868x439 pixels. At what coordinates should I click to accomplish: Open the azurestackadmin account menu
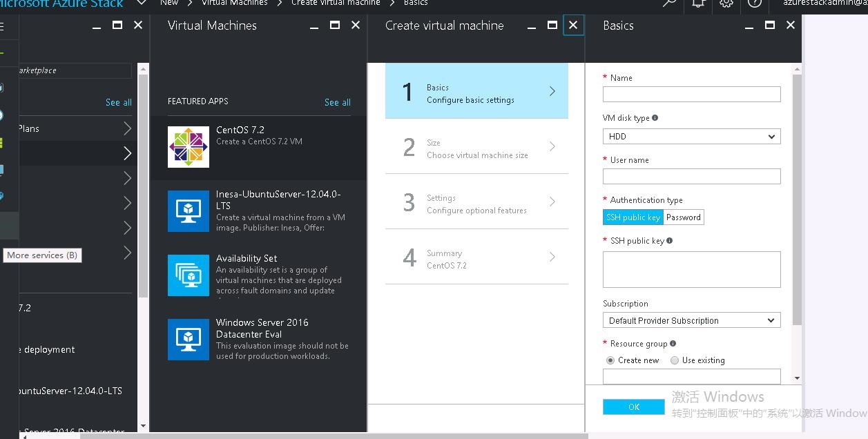click(x=825, y=3)
